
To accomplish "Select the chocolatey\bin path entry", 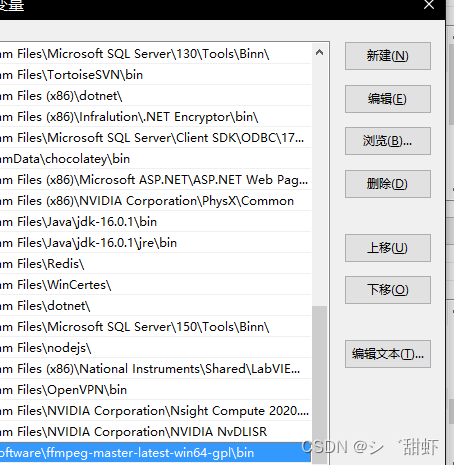I will [x=155, y=159].
